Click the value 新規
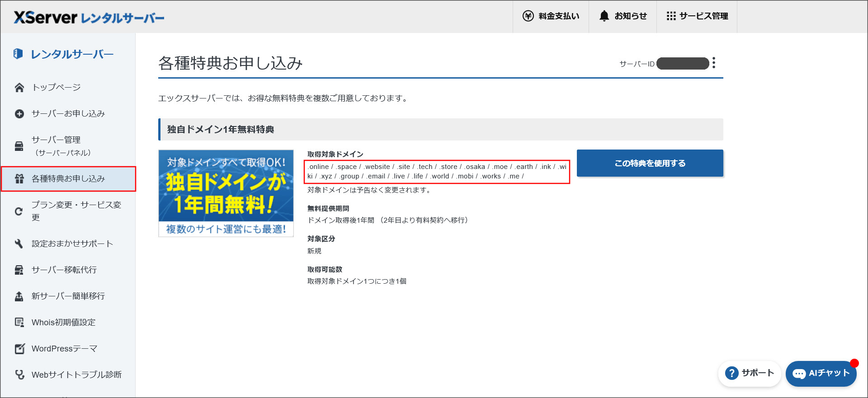Viewport: 868px width, 398px height. tap(314, 251)
